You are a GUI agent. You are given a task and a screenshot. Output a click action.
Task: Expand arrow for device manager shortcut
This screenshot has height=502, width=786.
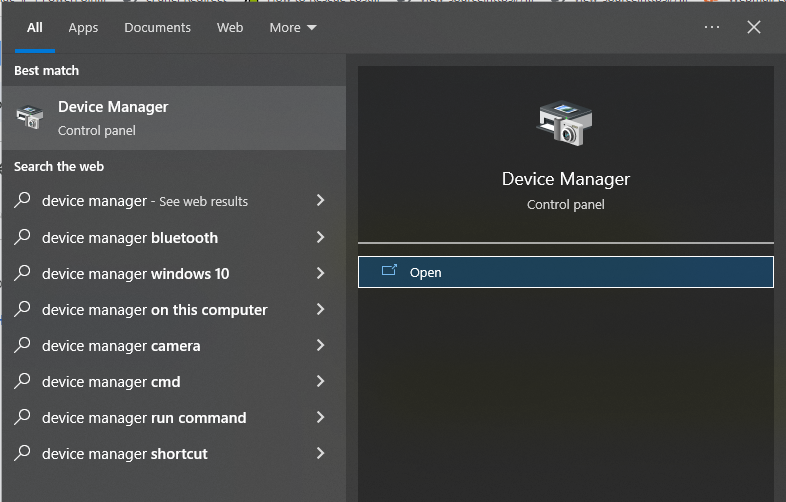pyautogui.click(x=321, y=453)
